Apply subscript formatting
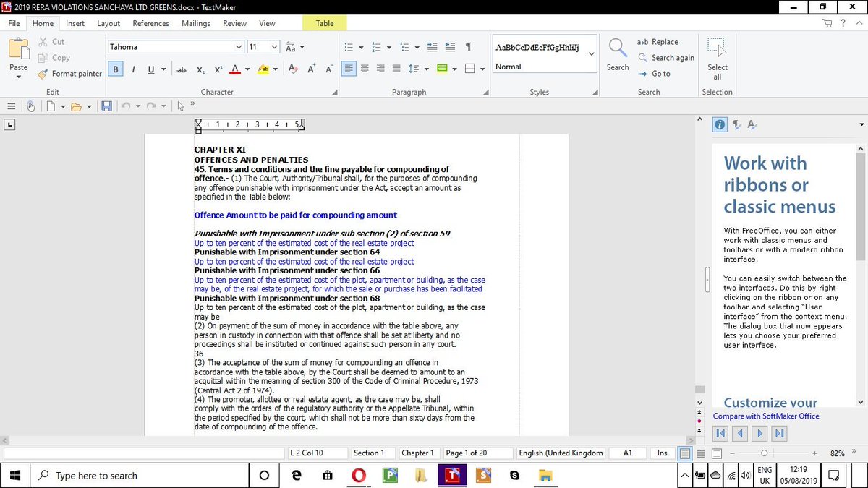The image size is (868, 488). point(200,69)
